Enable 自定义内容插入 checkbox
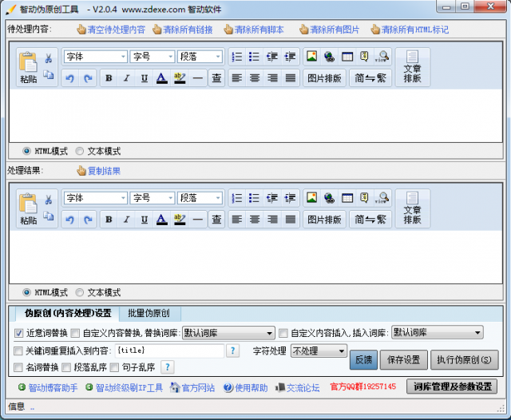 283,333
